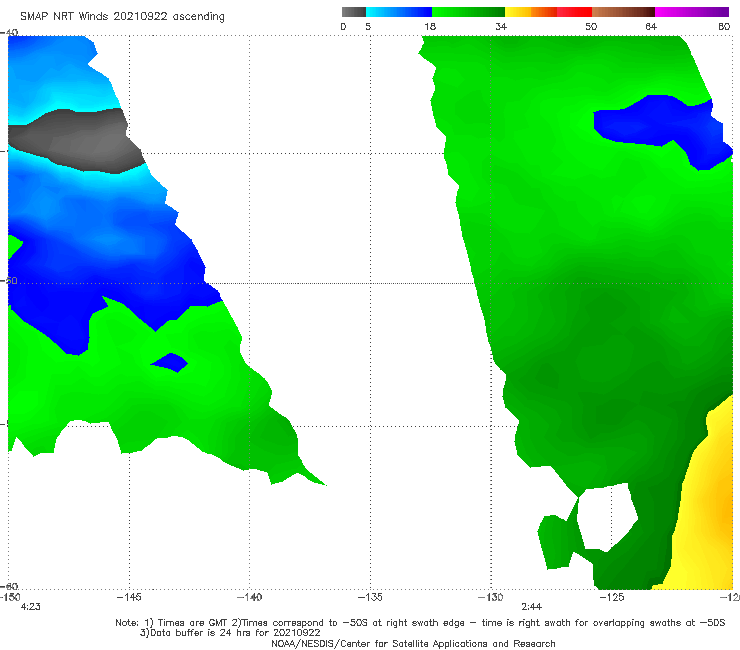Viewport: 740px width, 650px height.
Task: Click the longitude label '-125'
Action: click(x=612, y=597)
